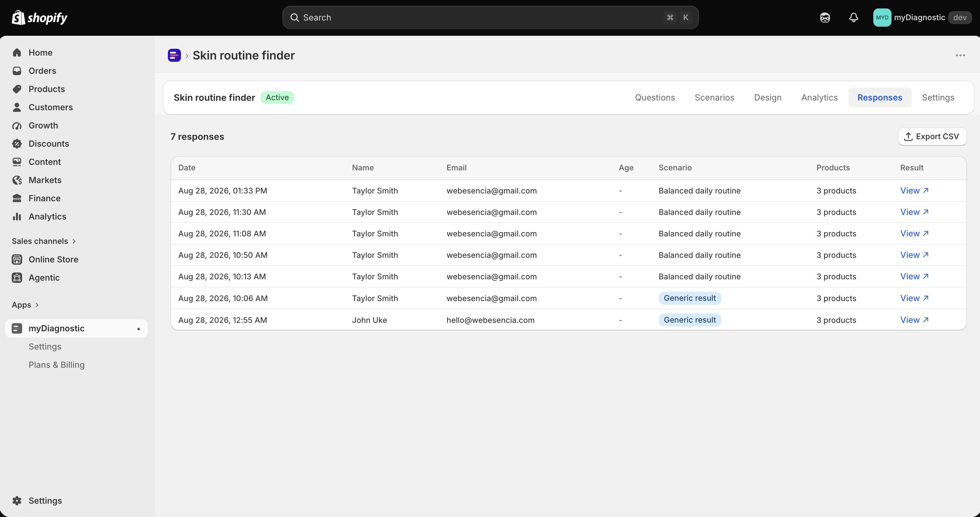Click the MYD store avatar
The height and width of the screenshot is (517, 980).
[882, 18]
